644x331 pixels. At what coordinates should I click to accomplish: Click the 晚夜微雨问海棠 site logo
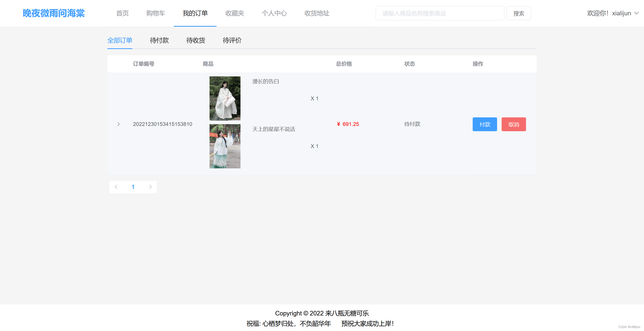click(54, 13)
